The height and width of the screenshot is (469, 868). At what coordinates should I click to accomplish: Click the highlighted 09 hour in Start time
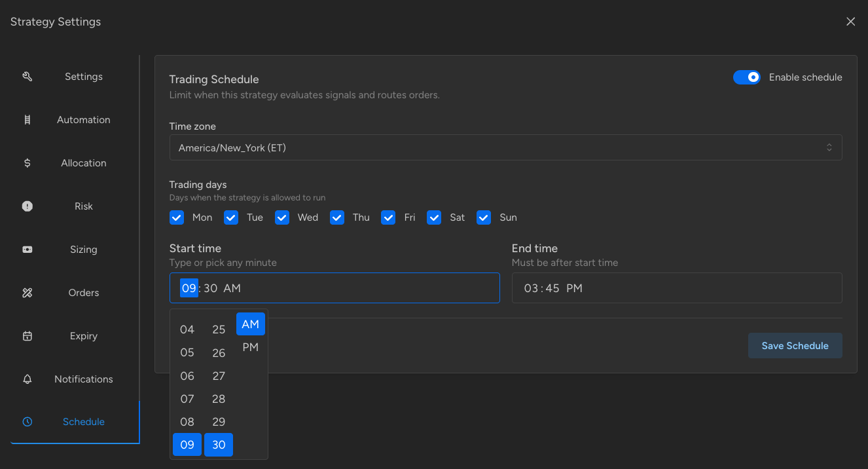pyautogui.click(x=189, y=288)
